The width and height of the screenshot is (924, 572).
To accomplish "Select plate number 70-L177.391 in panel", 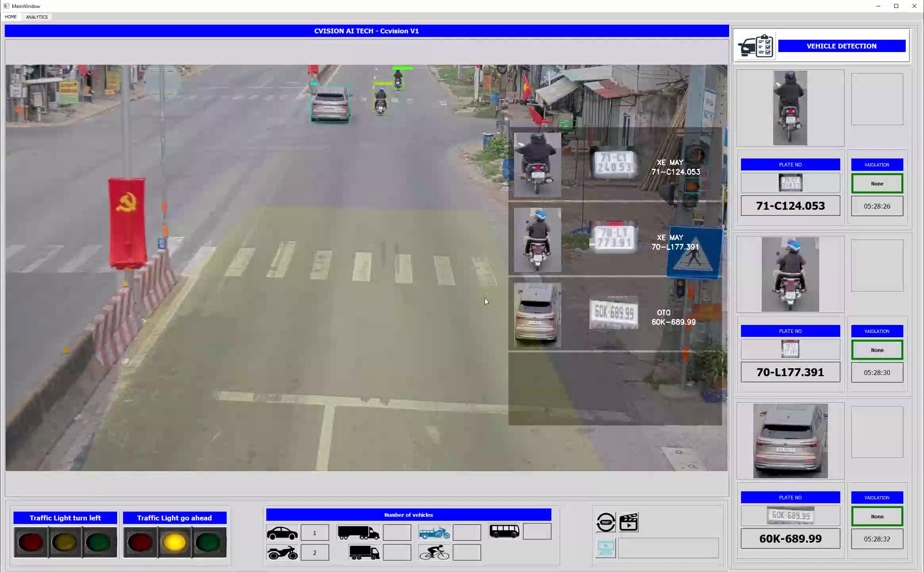I will [x=790, y=372].
